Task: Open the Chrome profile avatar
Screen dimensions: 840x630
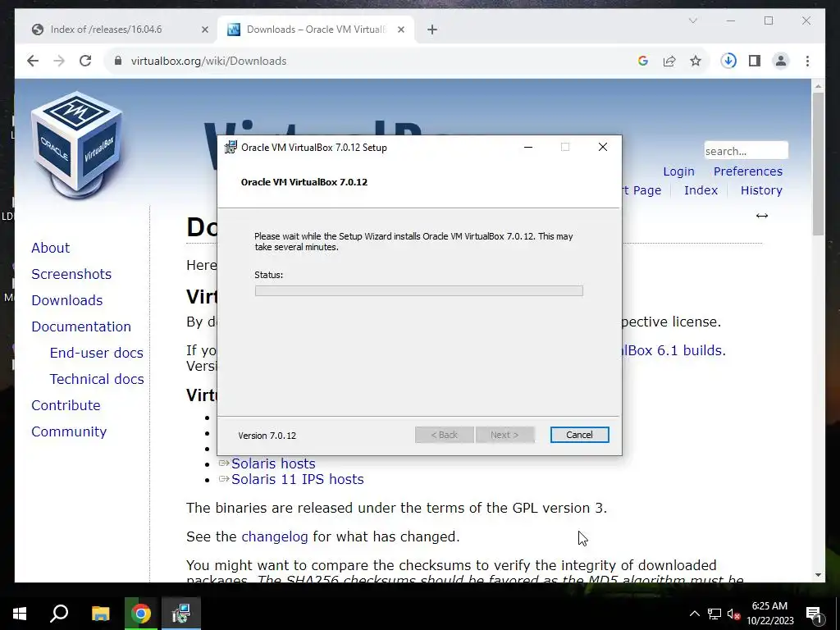Action: (781, 61)
